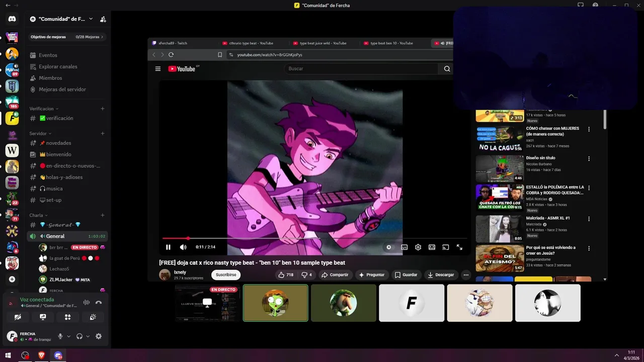The image size is (644, 362).
Task: Click the Suscribirse button
Action: pyautogui.click(x=226, y=275)
